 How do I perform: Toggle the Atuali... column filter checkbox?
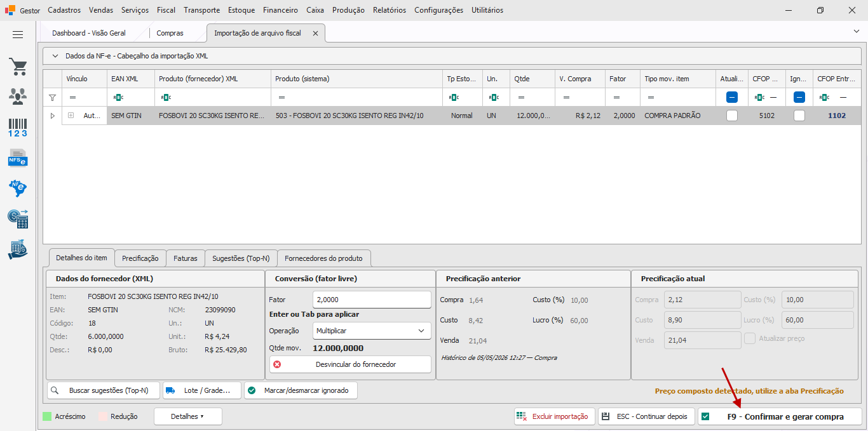pos(732,97)
